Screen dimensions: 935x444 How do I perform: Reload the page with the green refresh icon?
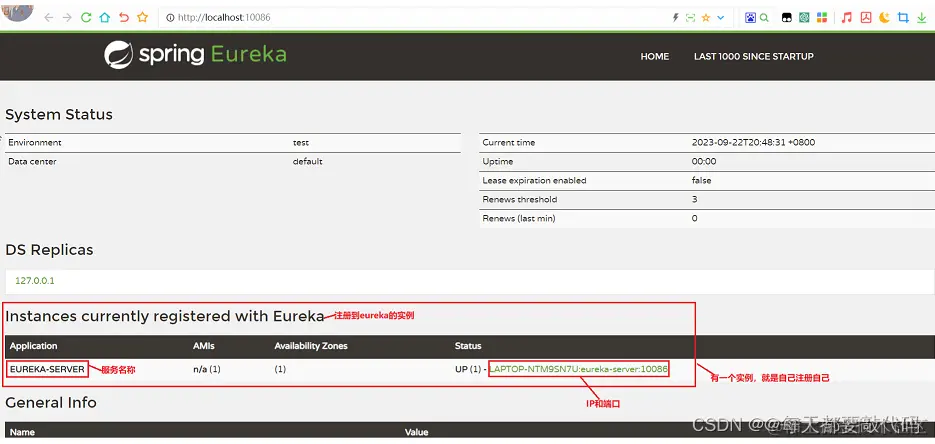[86, 17]
